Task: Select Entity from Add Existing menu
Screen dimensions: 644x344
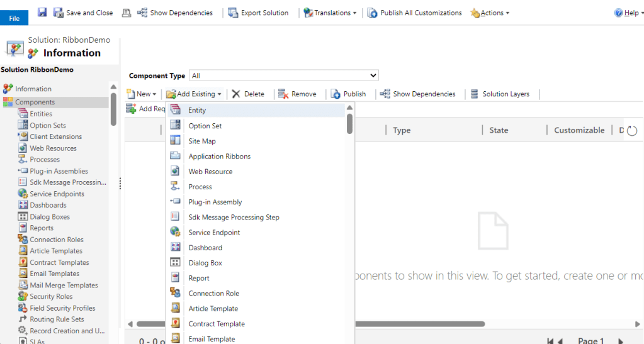Action: 197,111
